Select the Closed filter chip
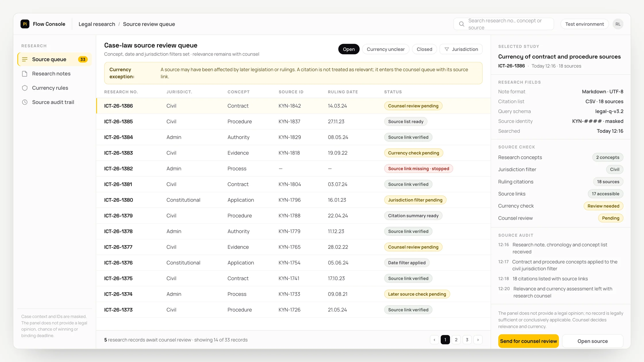The width and height of the screenshot is (644, 362). [x=424, y=49]
